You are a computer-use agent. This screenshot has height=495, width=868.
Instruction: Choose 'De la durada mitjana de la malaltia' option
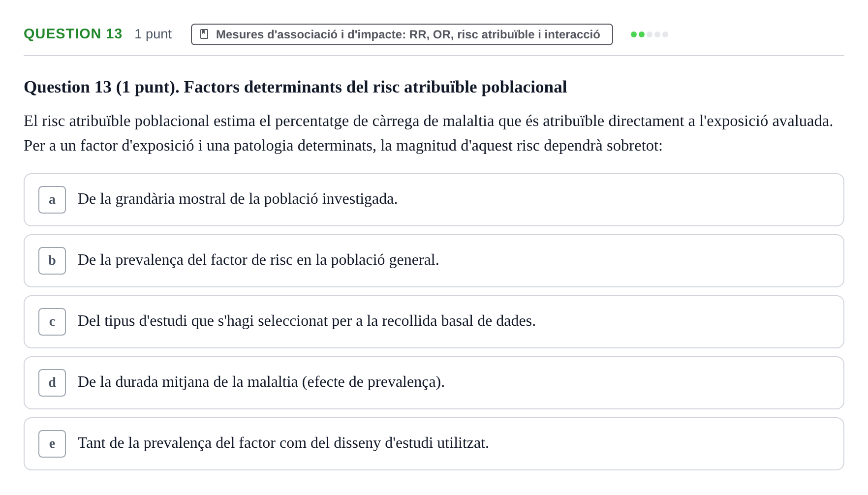pyautogui.click(x=434, y=383)
